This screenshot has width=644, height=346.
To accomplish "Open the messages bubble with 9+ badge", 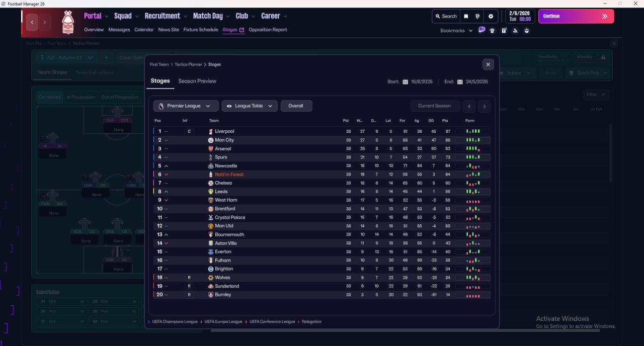I will tap(481, 30).
